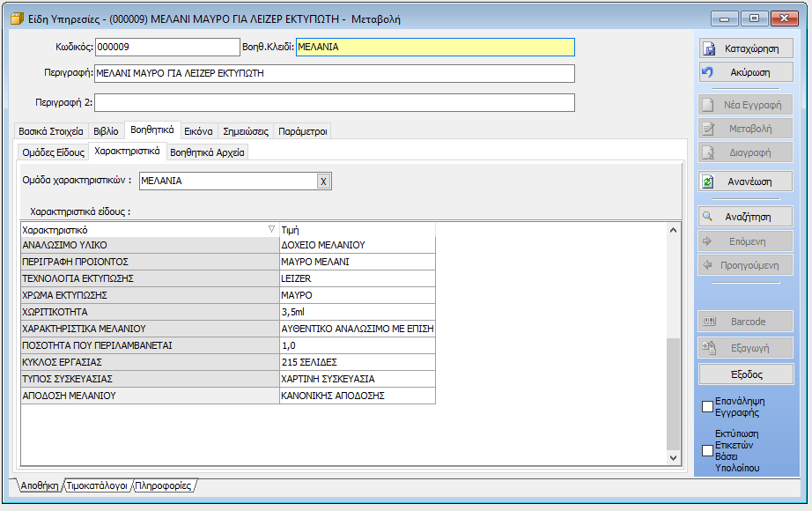Click the ΚΑΝΟΝΙΚΗΣ ΑΠΟΔΟΣΗΣ value cell
This screenshot has width=812, height=511.
[x=358, y=396]
